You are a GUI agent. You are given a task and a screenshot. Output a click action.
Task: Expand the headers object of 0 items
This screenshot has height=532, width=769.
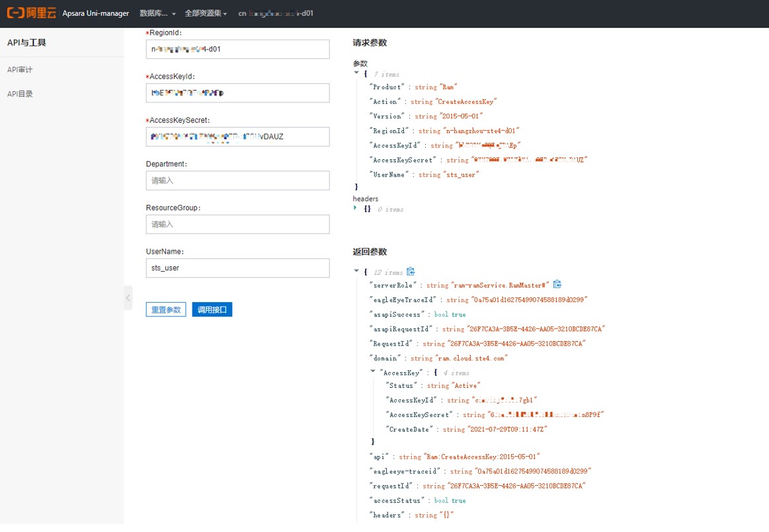click(x=355, y=208)
